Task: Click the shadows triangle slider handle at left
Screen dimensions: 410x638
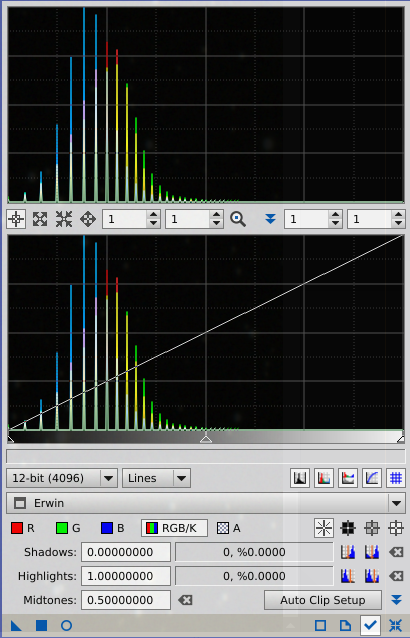Action: click(x=11, y=439)
